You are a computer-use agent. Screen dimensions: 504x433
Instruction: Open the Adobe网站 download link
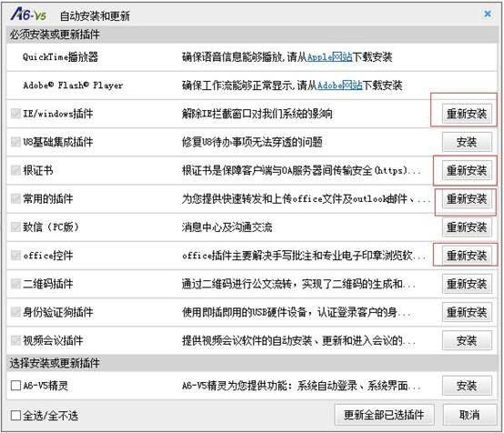339,86
